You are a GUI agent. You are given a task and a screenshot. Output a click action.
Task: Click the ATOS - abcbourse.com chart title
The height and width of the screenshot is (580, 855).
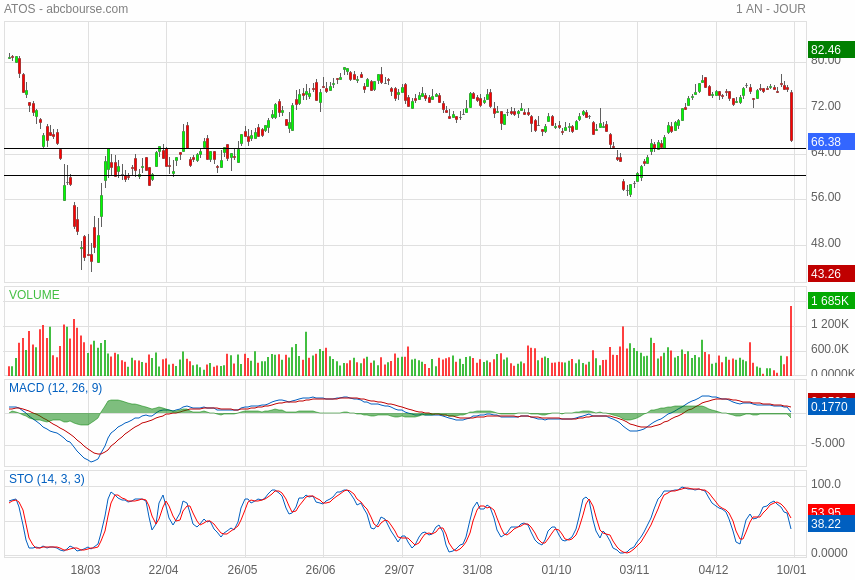coord(66,9)
